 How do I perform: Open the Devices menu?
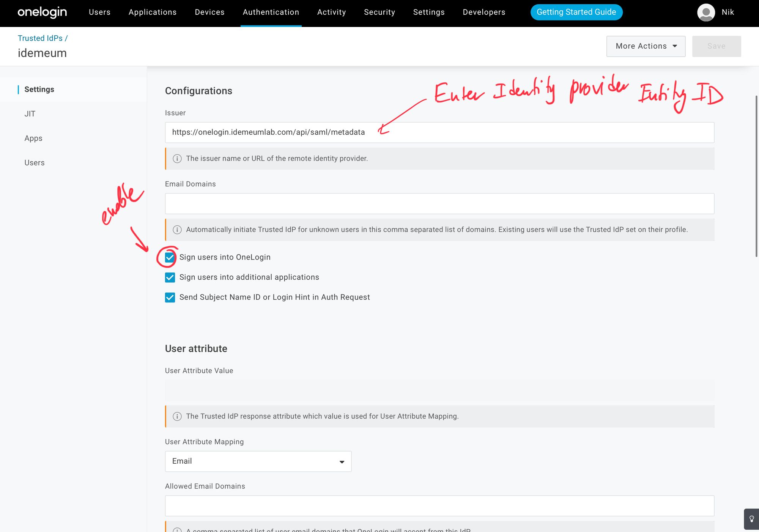point(210,12)
